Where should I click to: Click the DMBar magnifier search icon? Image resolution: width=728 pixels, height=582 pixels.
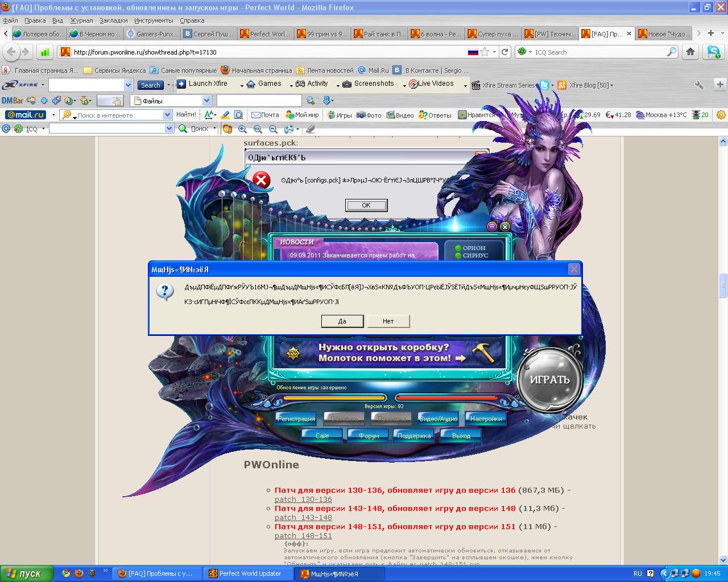[x=311, y=101]
